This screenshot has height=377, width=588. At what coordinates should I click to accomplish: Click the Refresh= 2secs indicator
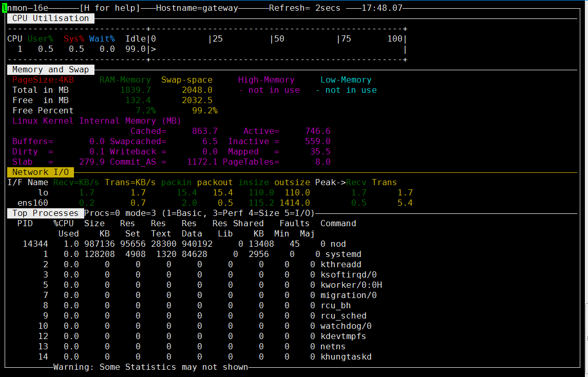pos(305,8)
